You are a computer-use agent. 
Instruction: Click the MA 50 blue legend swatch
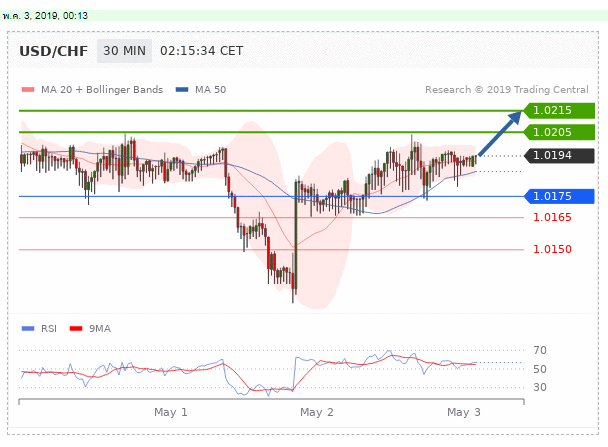pyautogui.click(x=182, y=90)
